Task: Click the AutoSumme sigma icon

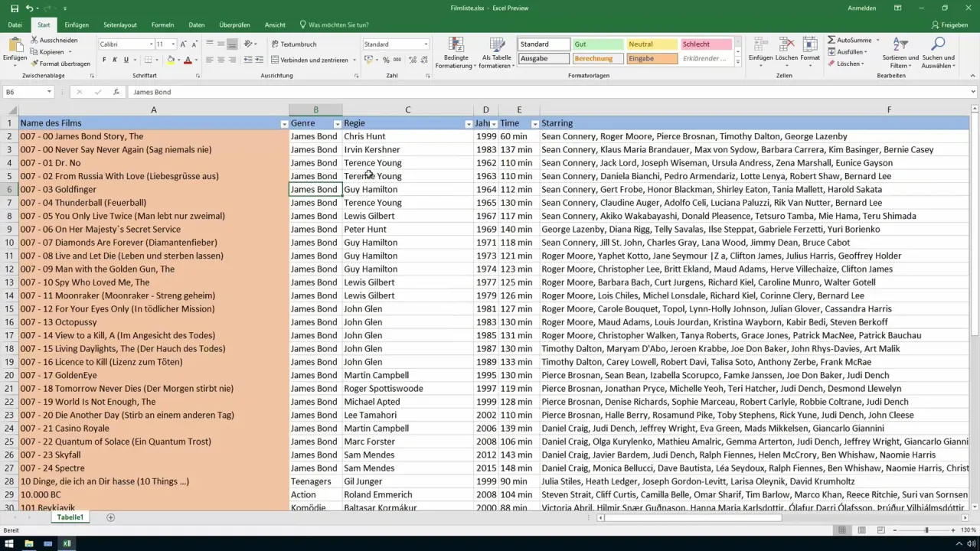Action: pos(831,40)
